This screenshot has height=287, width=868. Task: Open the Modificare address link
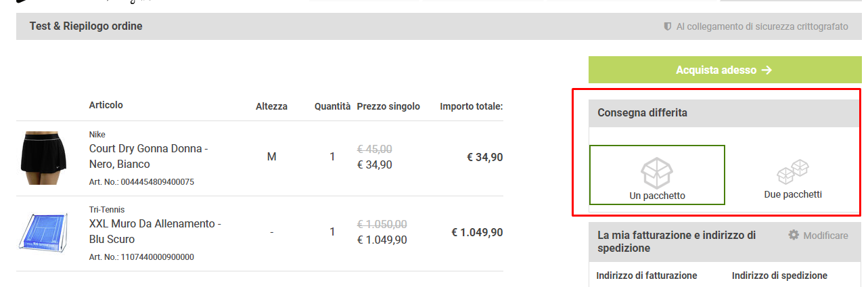pyautogui.click(x=825, y=236)
